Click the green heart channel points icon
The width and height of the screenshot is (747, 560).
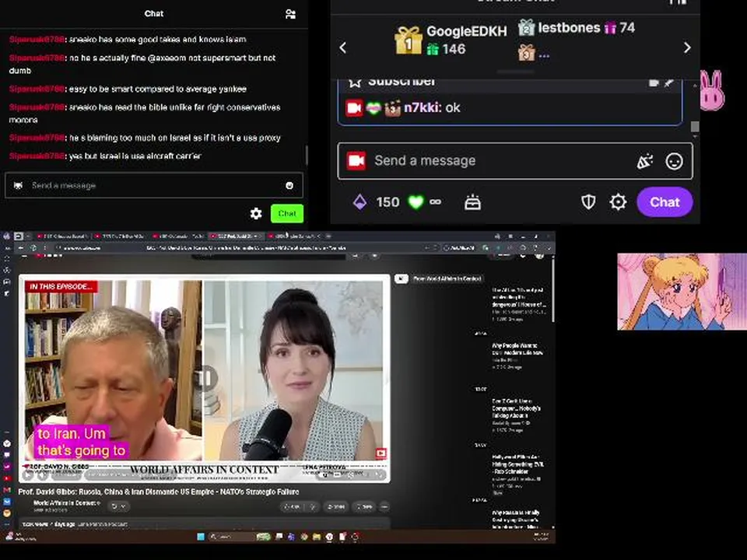416,202
